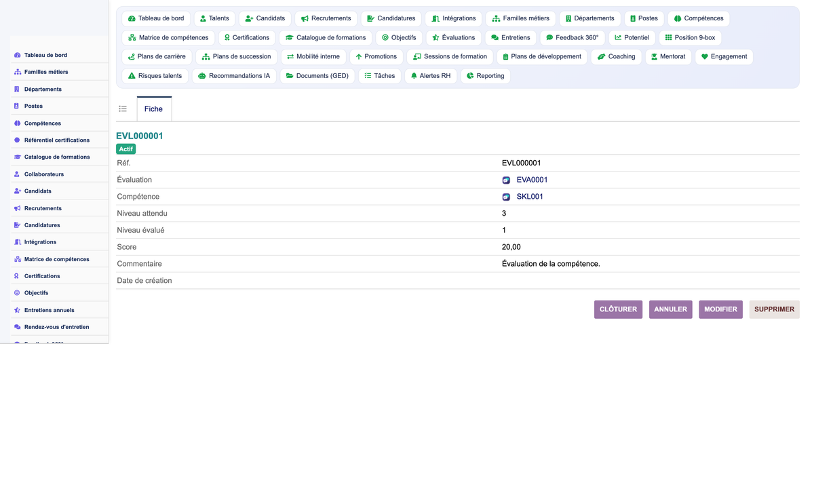This screenshot has width=814, height=504.
Task: Open Coaching chip
Action: [x=616, y=56]
